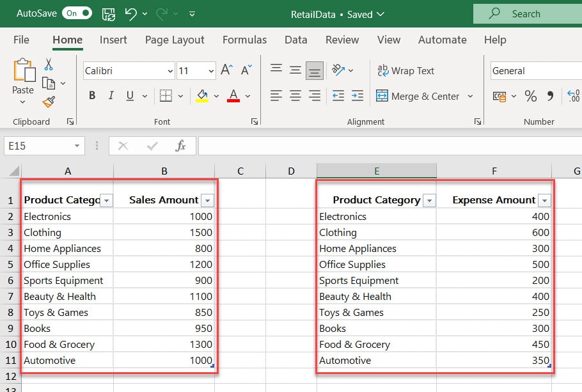Screen dimensions: 582x392
Task: Click Percent Style icon
Action: [531, 96]
